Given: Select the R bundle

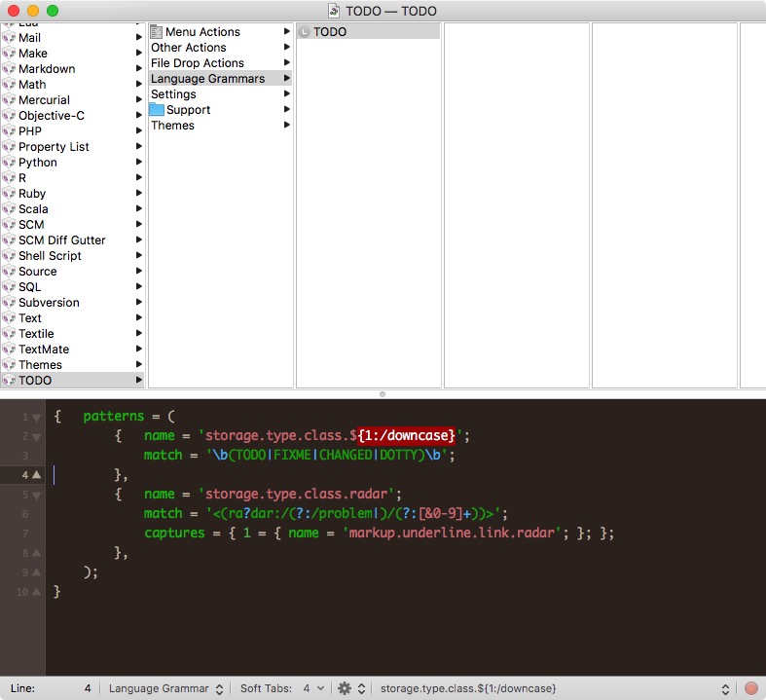Looking at the screenshot, I should tap(72, 178).
